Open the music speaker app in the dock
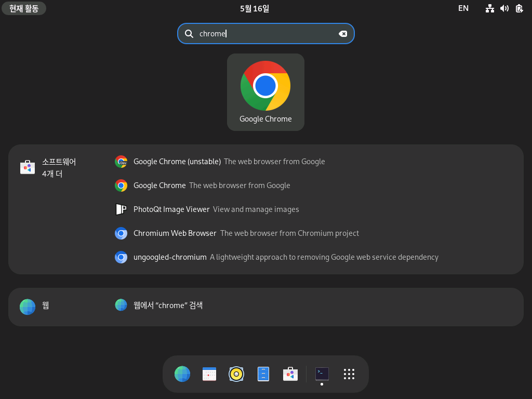The width and height of the screenshot is (532, 399). [236, 374]
